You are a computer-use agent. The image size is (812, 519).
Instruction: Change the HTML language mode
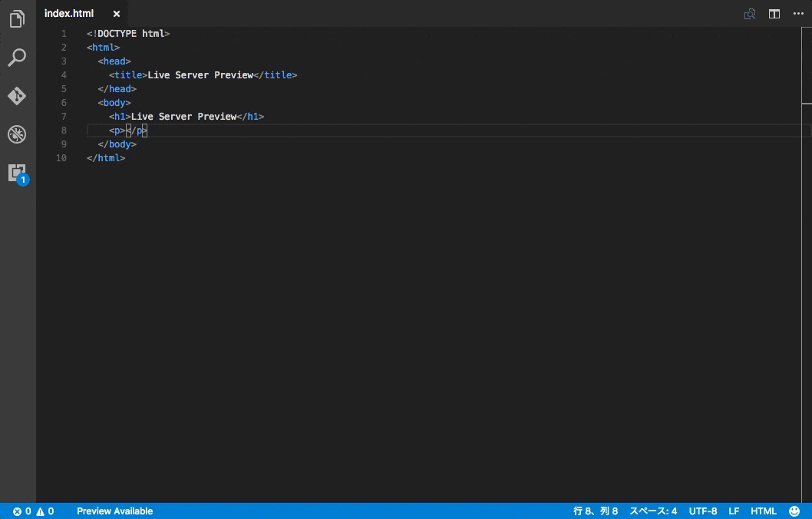[764, 511]
